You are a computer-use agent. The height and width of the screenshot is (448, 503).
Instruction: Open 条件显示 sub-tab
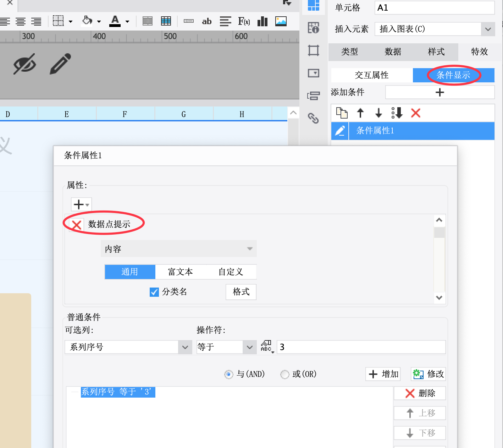454,75
